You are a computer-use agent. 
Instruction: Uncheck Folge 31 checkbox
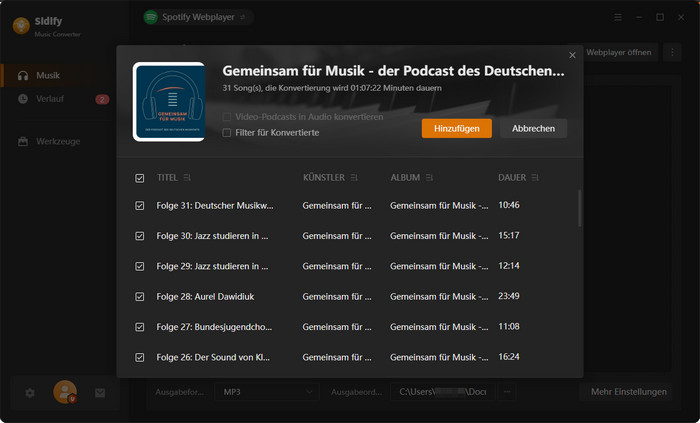(140, 206)
